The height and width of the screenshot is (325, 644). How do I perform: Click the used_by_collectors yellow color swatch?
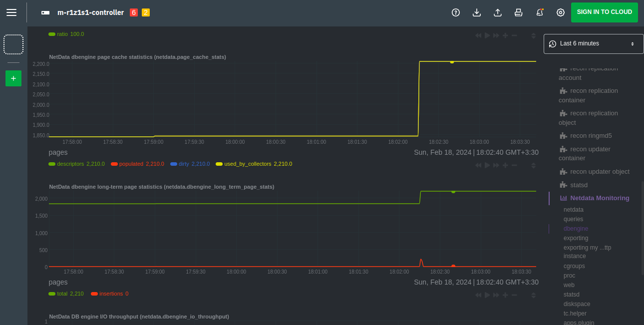219,164
